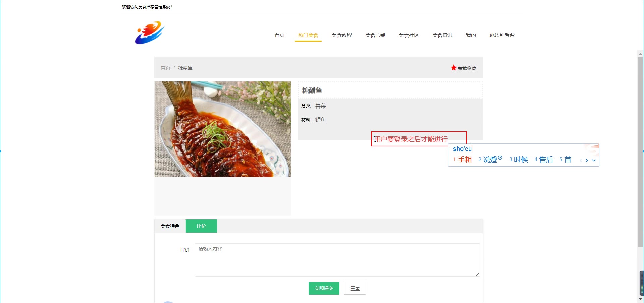Focus the 评价 comment textarea
The image size is (644, 303).
[x=337, y=260]
